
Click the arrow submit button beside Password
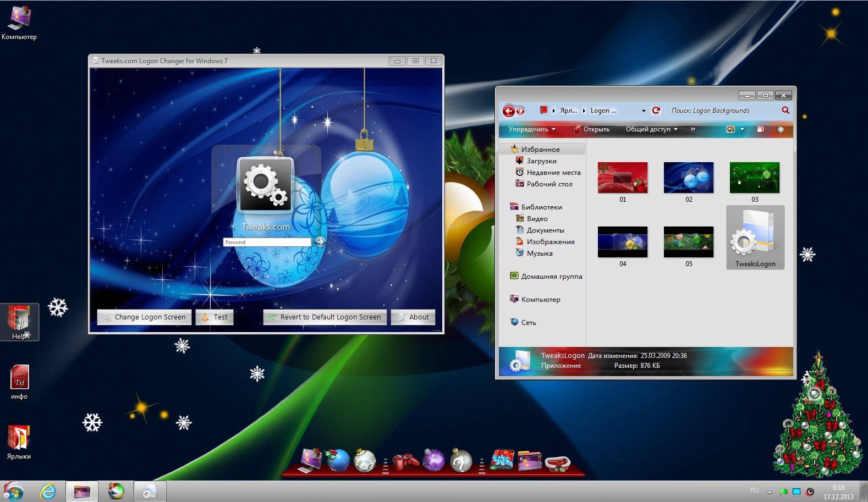pyautogui.click(x=320, y=241)
